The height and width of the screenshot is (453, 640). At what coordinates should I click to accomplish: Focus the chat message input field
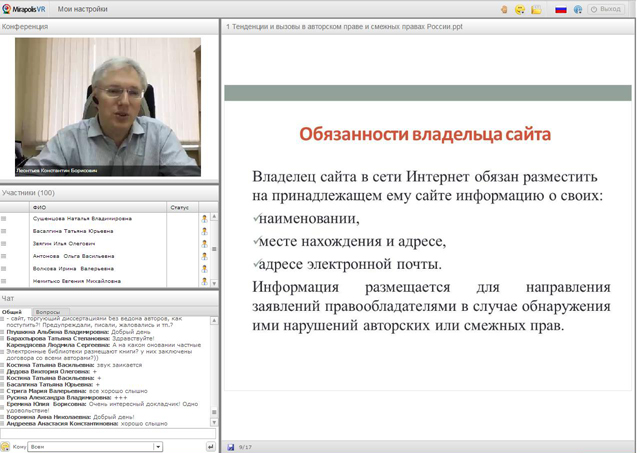coord(108,433)
